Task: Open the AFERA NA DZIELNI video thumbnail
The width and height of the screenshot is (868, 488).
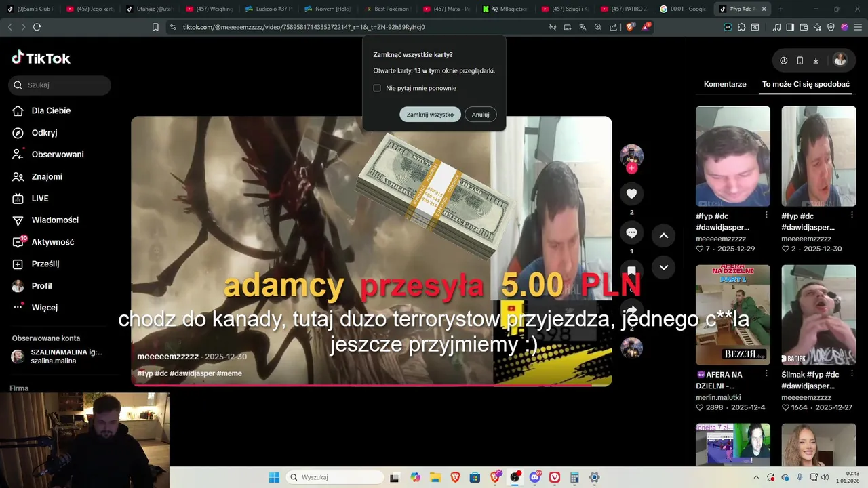Action: [733, 314]
